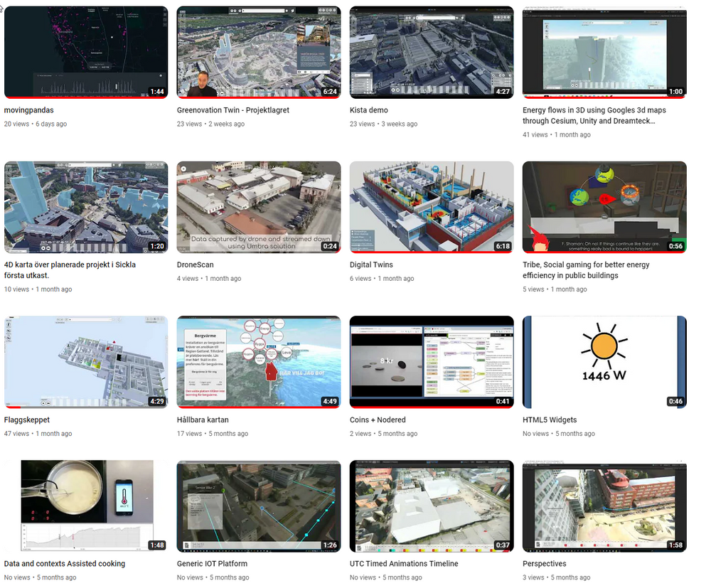Click the 1:44 duration badge on movingpandas
The width and height of the screenshot is (711, 588).
coord(157,92)
